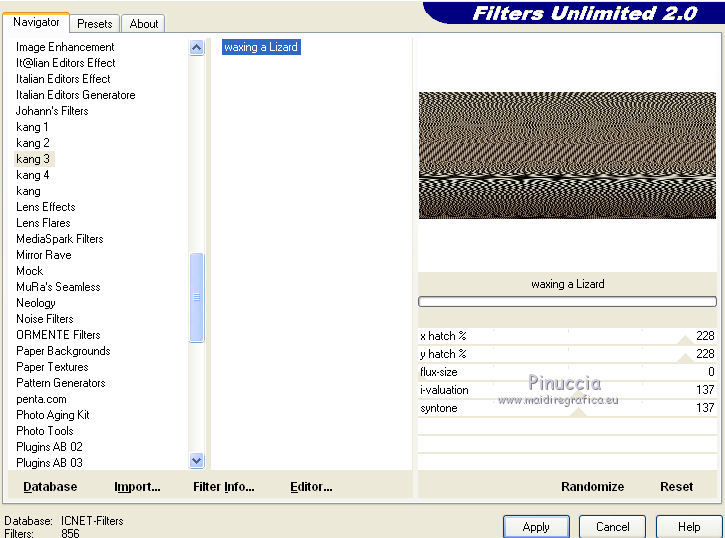Select Paper Textures category
The height and width of the screenshot is (538, 725).
(52, 367)
